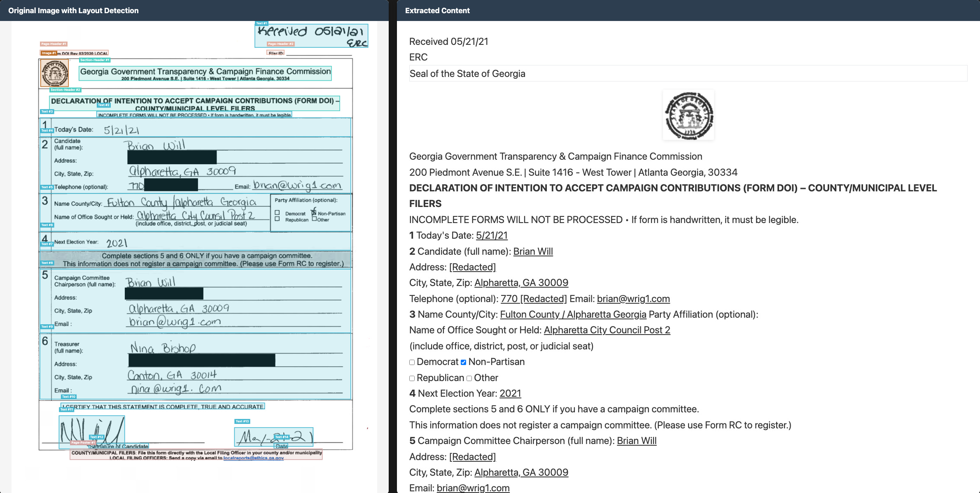
Task: Uncheck the Non-Partisan checkbox in extracted content
Action: 463,363
